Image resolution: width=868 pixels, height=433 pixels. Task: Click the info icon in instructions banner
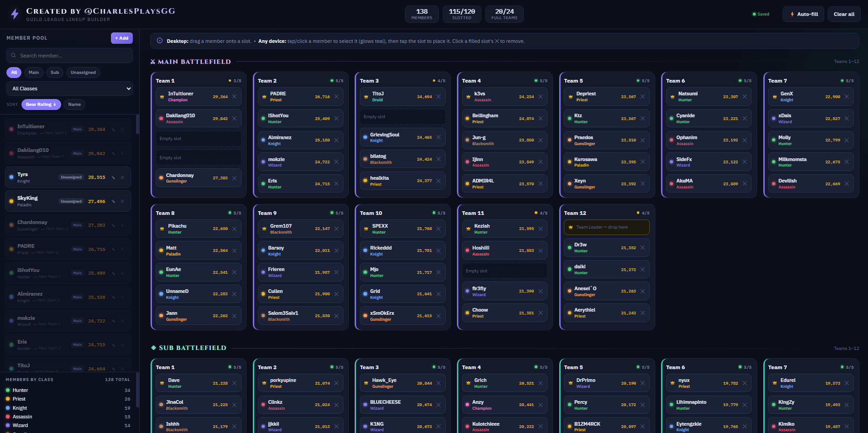point(160,41)
